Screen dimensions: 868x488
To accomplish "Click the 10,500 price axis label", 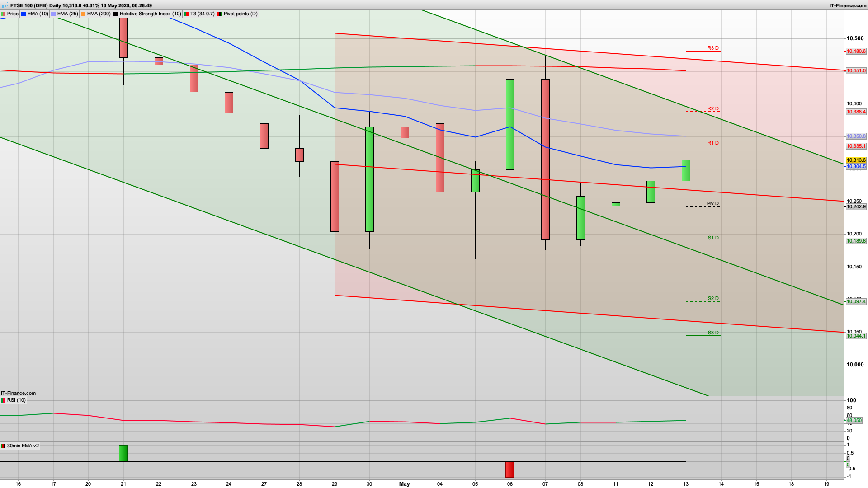I will pyautogui.click(x=855, y=38).
